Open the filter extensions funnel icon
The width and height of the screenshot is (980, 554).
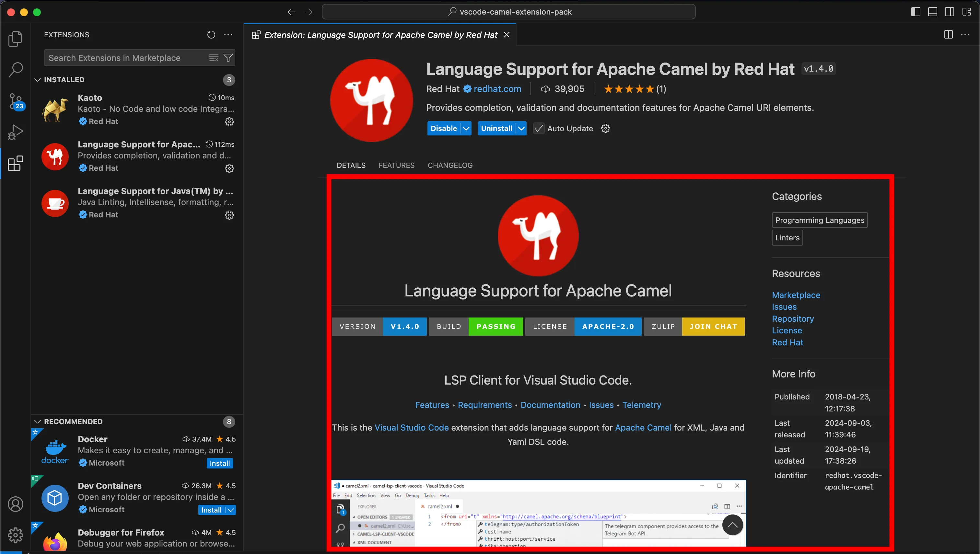tap(228, 58)
